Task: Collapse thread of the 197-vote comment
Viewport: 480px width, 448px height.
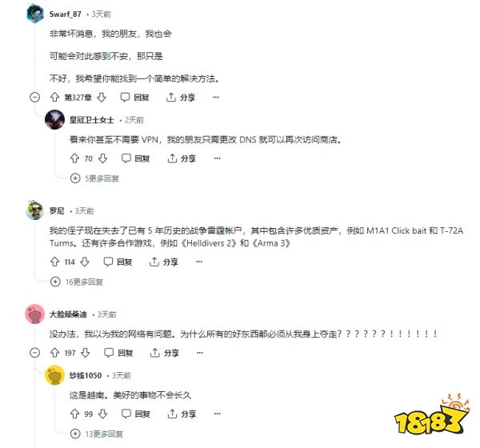Action: 35,353
